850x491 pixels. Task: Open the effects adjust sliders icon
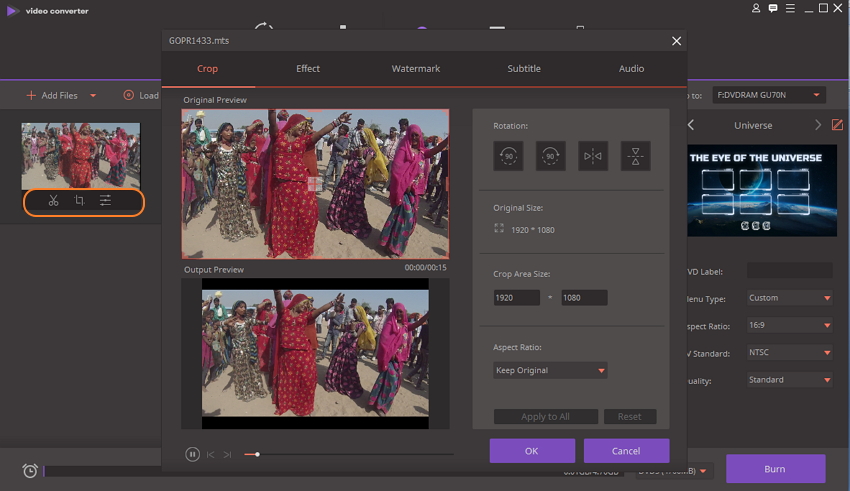105,201
